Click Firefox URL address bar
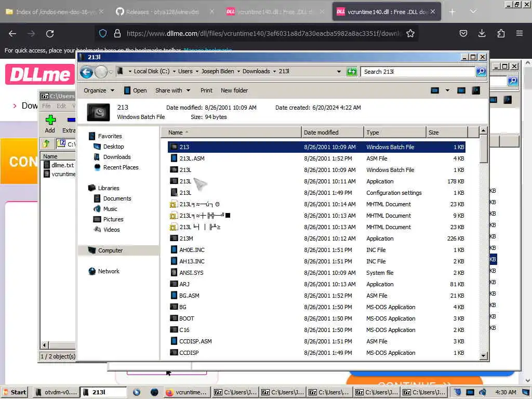Screen dimensions: 532x399 coord(263,33)
